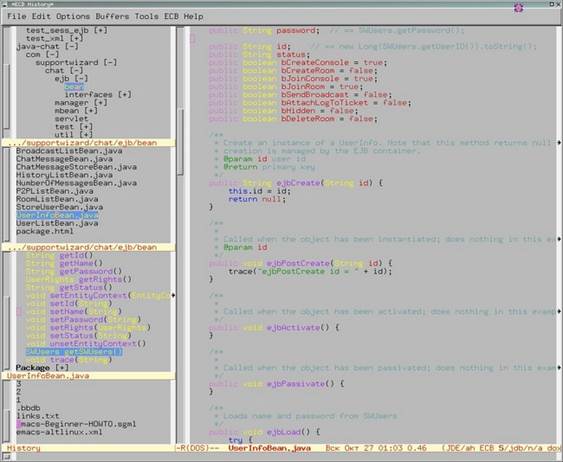The height and width of the screenshot is (462, 563).
Task: Open RoomListBean.java source file
Action: point(57,199)
